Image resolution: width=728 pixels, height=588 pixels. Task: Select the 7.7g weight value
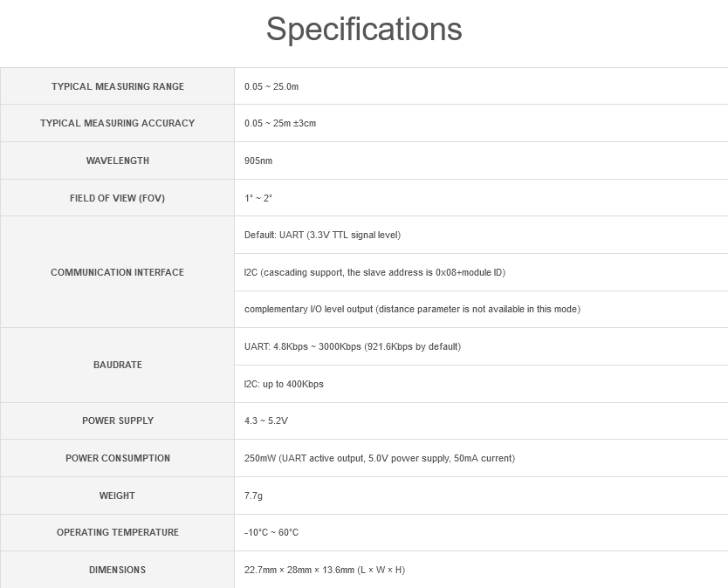[x=253, y=496]
